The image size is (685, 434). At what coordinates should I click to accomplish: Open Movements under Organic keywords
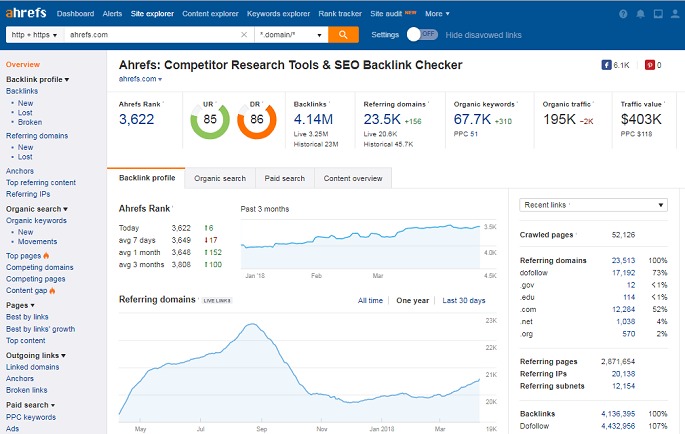pyautogui.click(x=37, y=242)
